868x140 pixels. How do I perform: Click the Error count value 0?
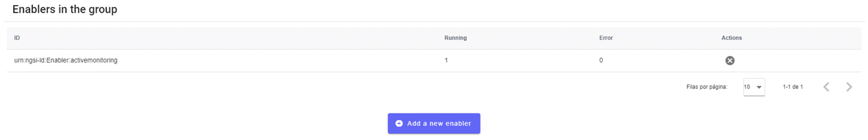601,60
